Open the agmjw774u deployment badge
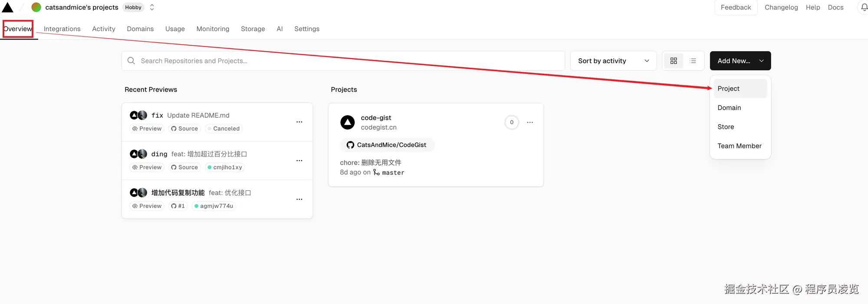 point(214,206)
